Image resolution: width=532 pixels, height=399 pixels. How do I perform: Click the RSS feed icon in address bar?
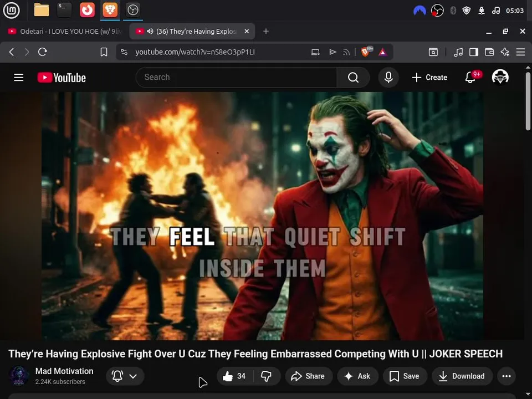click(346, 52)
